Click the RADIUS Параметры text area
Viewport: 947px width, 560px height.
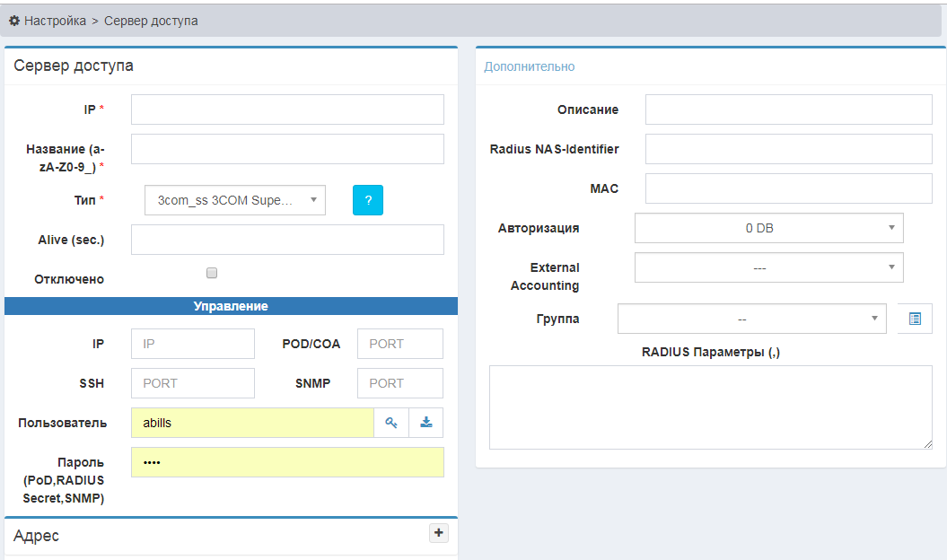tap(710, 407)
